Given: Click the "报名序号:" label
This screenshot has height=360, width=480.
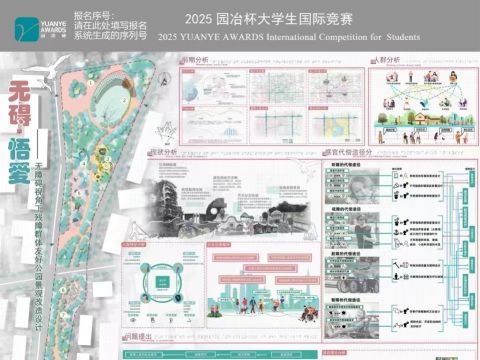Looking at the screenshot, I should [x=94, y=16].
